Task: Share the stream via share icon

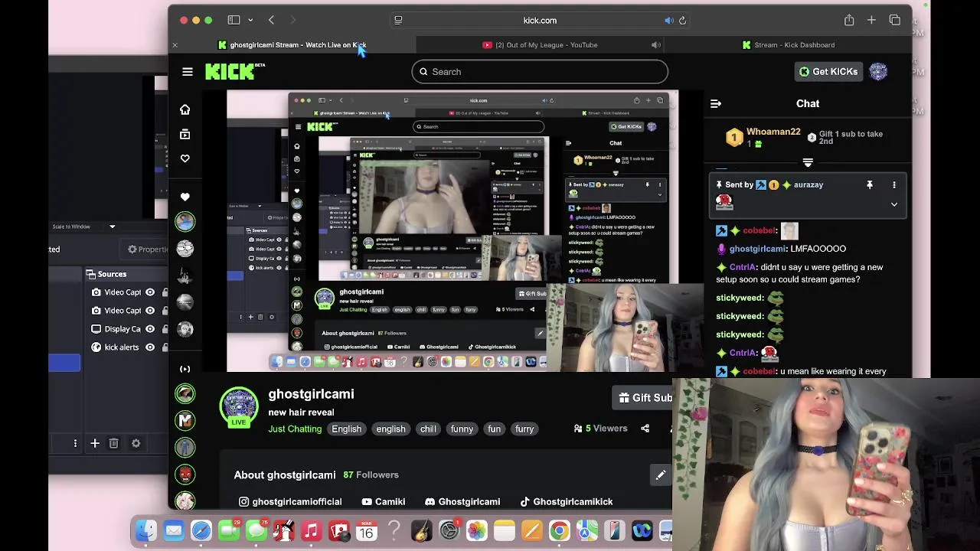Action: 645,429
